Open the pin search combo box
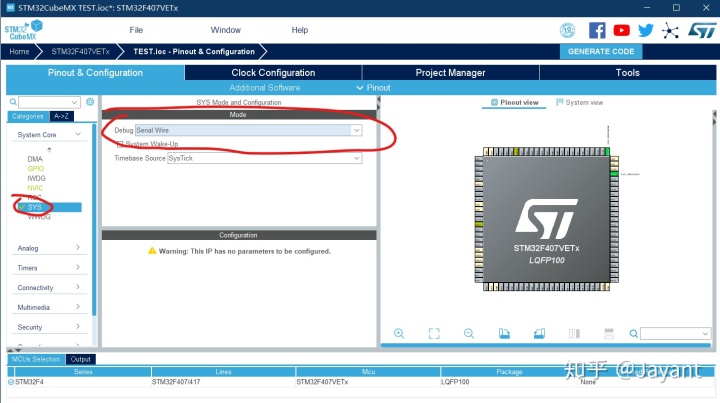The width and height of the screenshot is (720, 403). pyautogui.click(x=675, y=334)
